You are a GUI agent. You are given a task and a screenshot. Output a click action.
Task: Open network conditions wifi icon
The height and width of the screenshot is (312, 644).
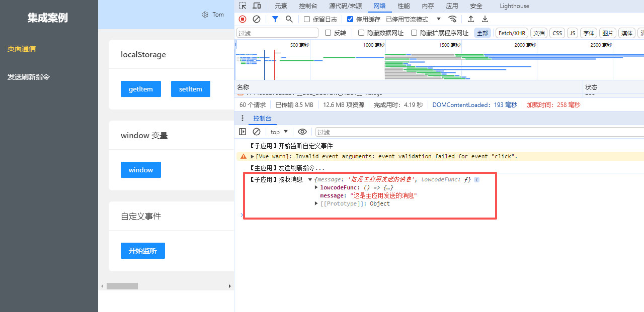tap(453, 19)
